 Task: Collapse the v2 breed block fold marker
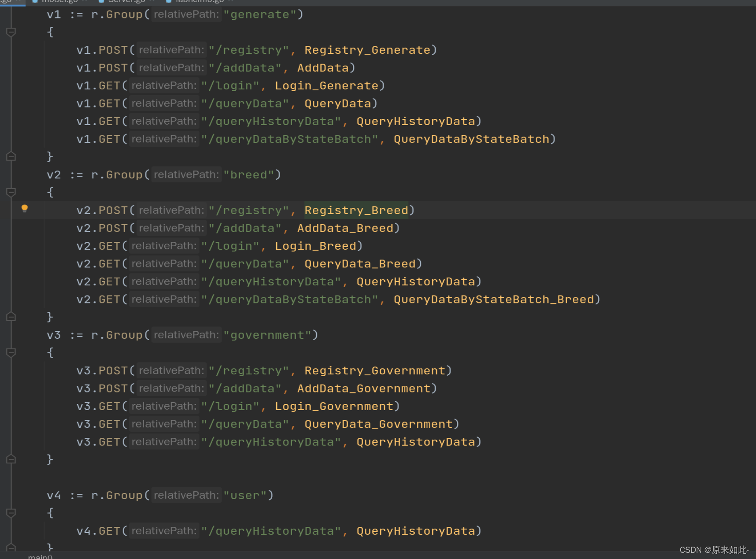[x=11, y=192]
